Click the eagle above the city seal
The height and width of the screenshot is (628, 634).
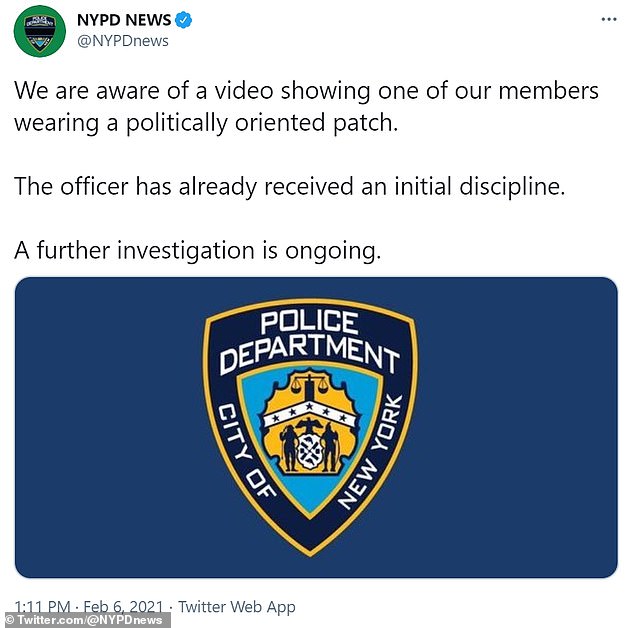310,425
